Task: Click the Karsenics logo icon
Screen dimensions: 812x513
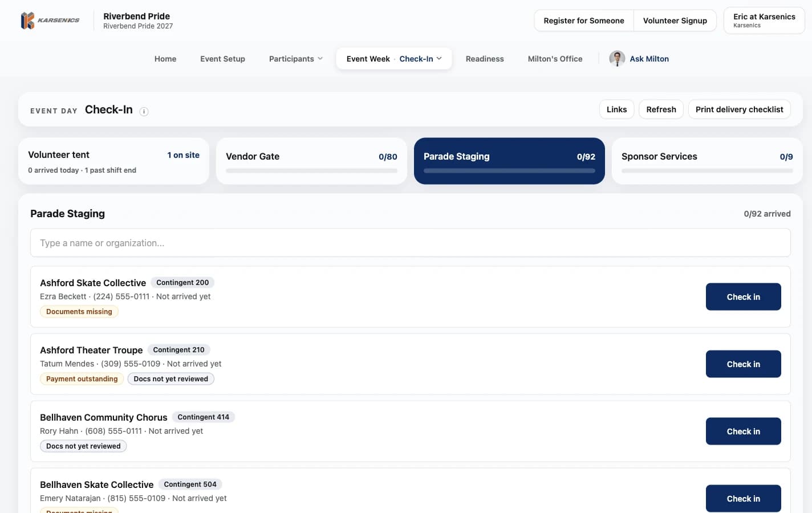Action: click(x=28, y=21)
